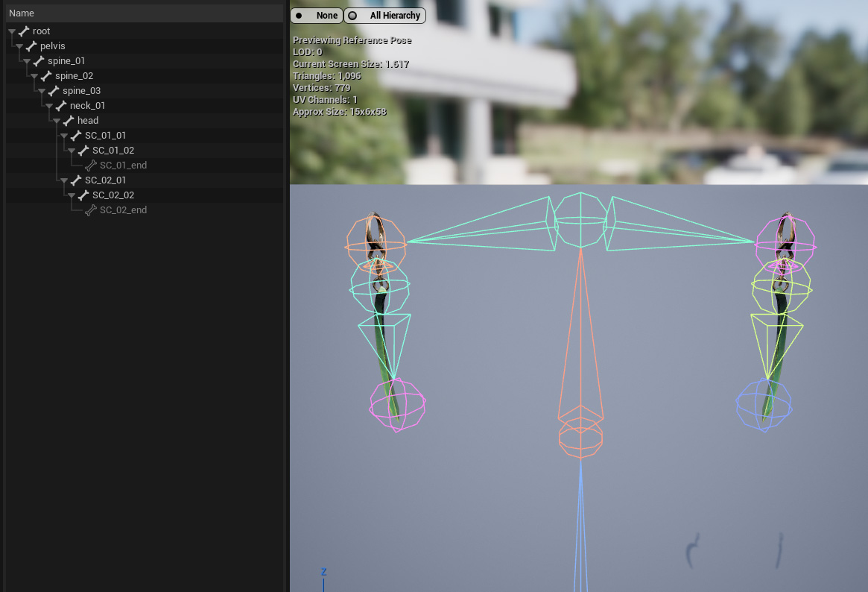868x592 pixels.
Task: Select the pelvis bone label
Action: pyautogui.click(x=53, y=46)
